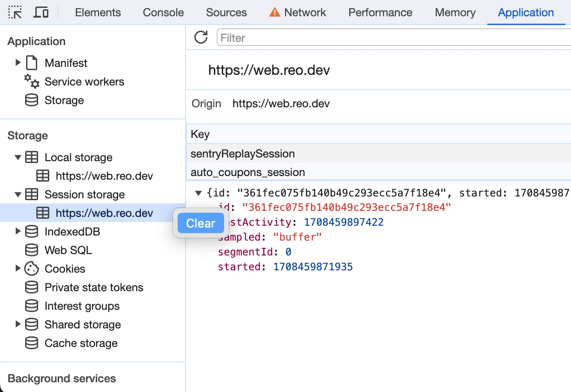The height and width of the screenshot is (392, 571).
Task: Switch to the Network tab
Action: tap(298, 13)
